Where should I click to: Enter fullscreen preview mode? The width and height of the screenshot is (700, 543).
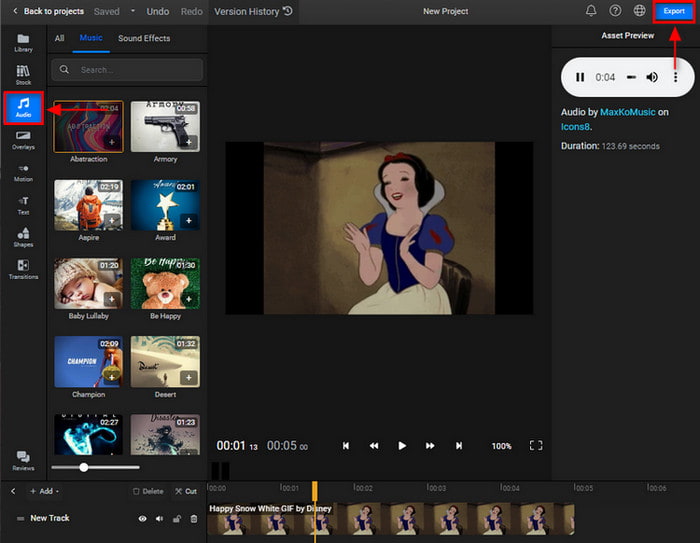pyautogui.click(x=536, y=445)
